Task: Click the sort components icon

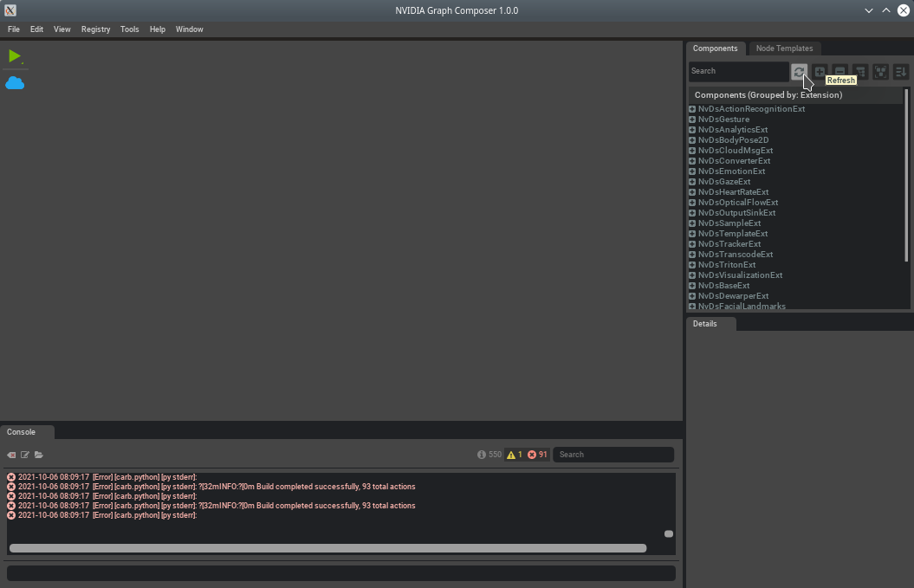Action: click(901, 72)
